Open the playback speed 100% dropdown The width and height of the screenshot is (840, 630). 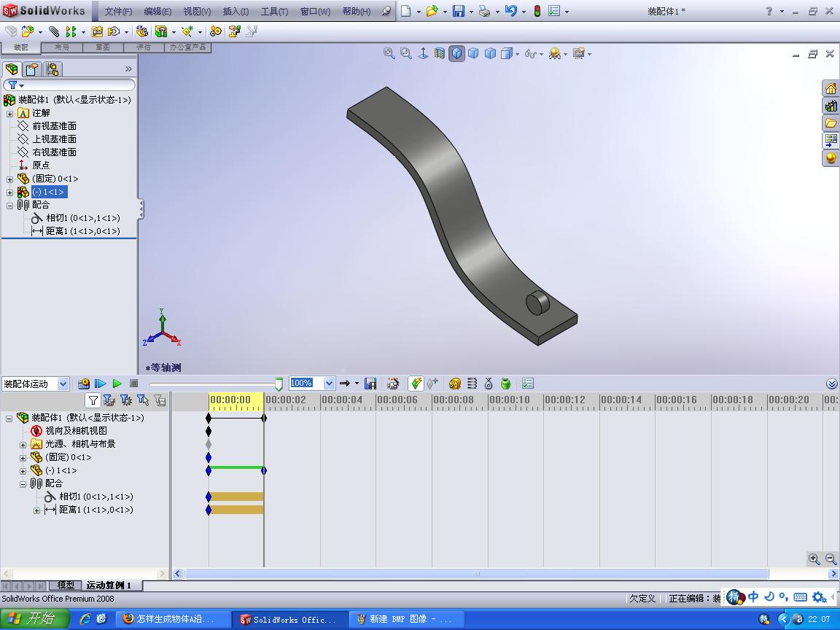(x=329, y=384)
